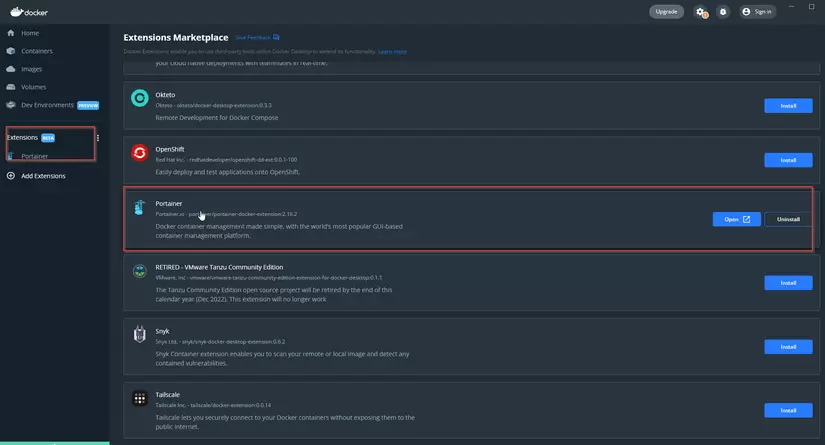Screen dimensions: 825x445
Task: Install the OpenShift extension
Action: tap(788, 160)
